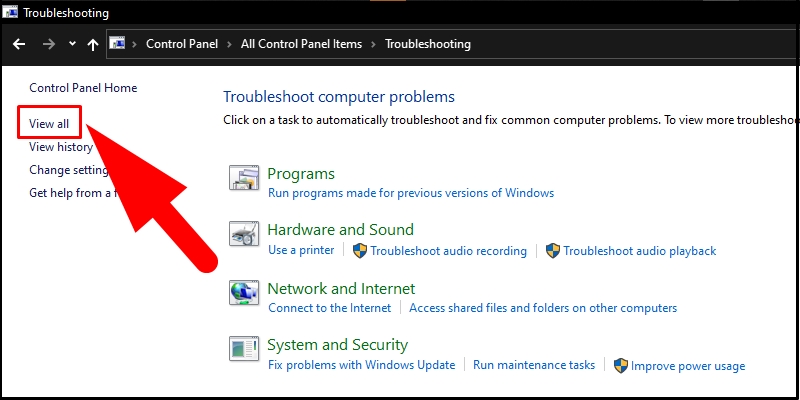Click Fix problems with Windows Update

362,365
